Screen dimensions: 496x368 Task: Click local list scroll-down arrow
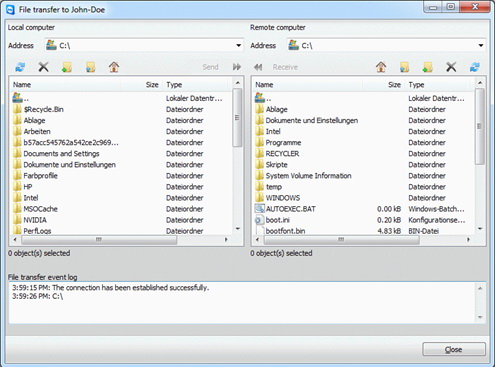(238, 229)
